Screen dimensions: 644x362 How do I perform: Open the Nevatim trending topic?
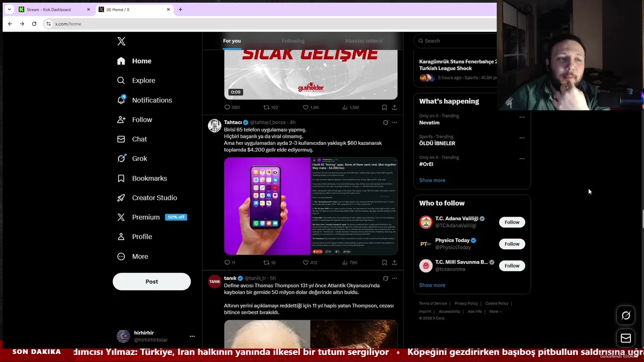(429, 123)
